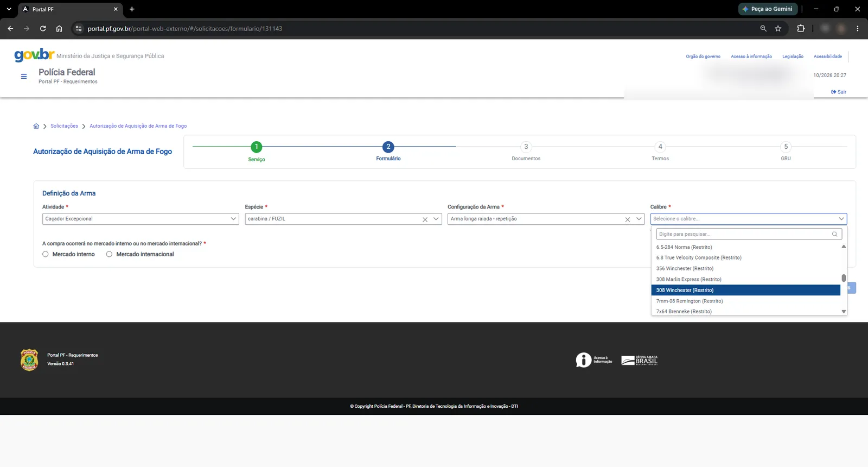
Task: Select the Mercado internacional radio option
Action: (110, 254)
